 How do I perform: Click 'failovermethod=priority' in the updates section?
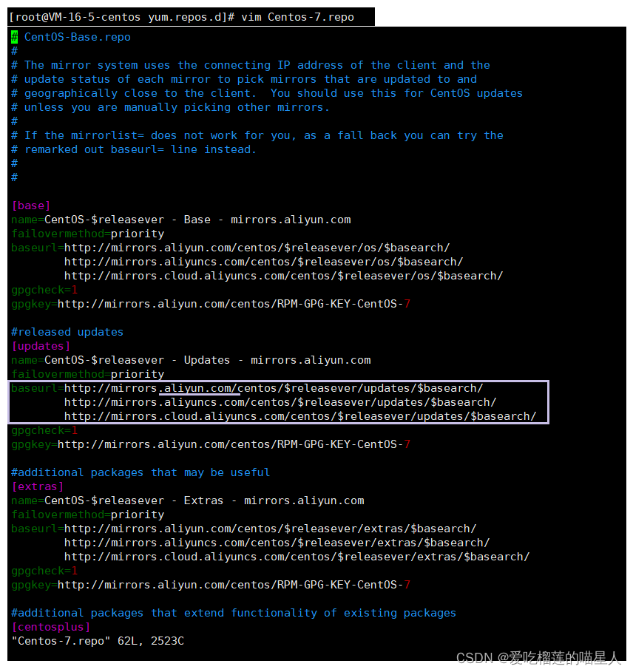[x=87, y=375]
